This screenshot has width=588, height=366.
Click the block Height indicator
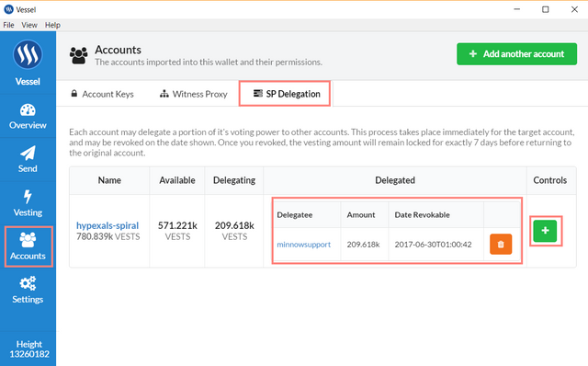[29, 349]
